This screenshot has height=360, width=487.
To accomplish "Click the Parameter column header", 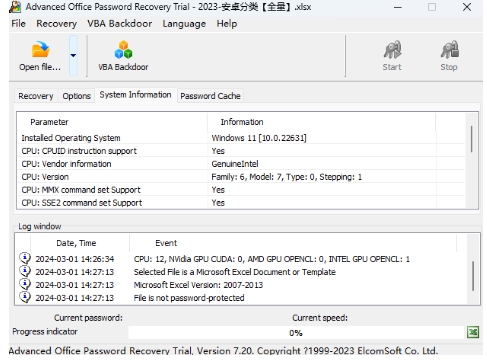I will [112, 122].
